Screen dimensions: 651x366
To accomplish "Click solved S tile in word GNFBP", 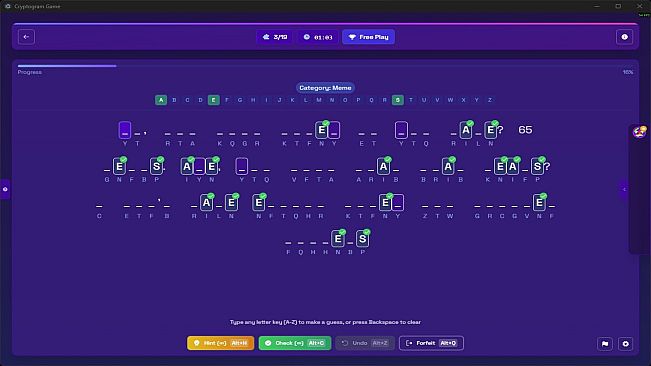I will point(157,166).
